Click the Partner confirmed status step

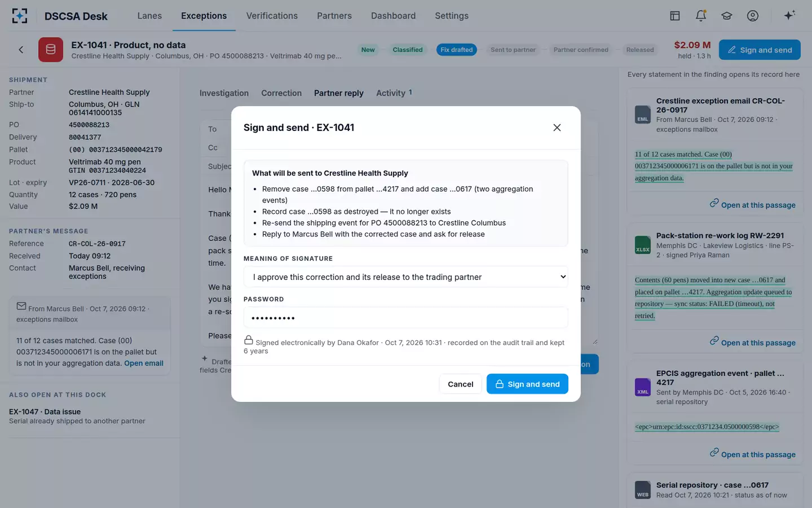[581, 50]
